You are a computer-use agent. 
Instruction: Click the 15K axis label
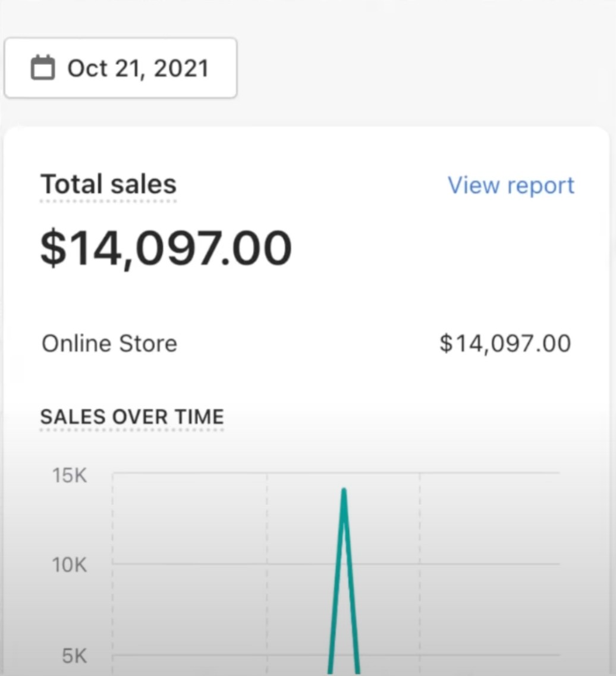(70, 475)
